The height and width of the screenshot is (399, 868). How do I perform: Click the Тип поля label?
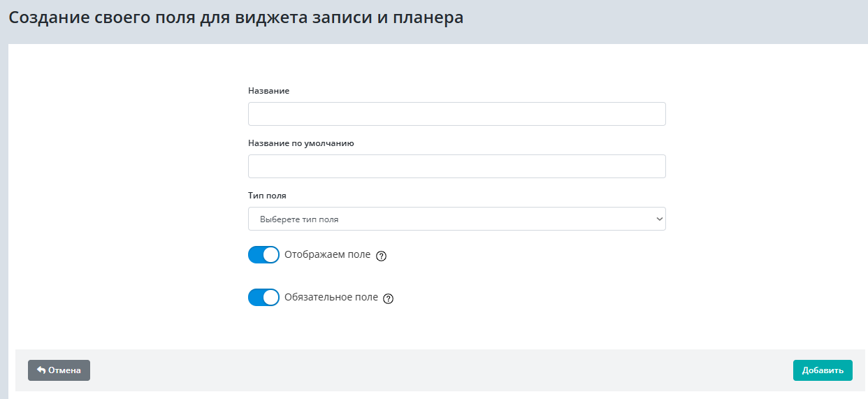(267, 196)
